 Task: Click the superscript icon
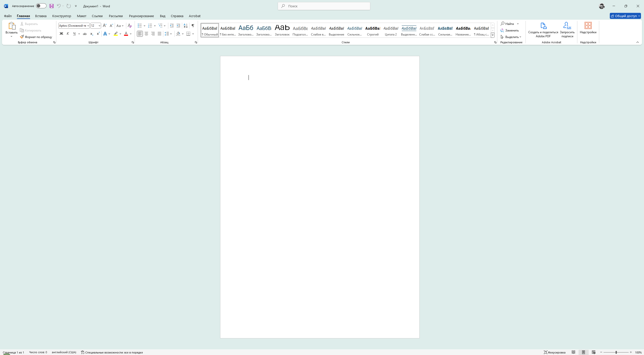pos(98,34)
